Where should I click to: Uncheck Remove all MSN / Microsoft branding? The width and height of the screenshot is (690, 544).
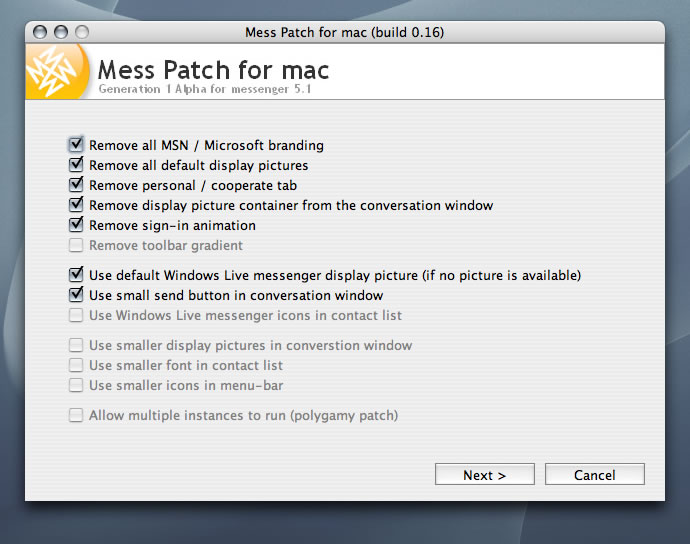tap(76, 145)
